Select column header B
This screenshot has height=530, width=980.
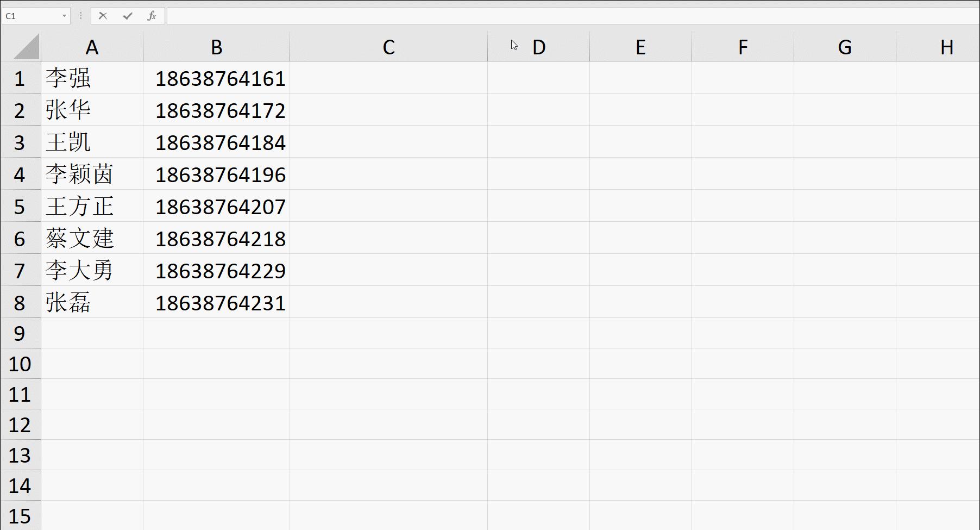pyautogui.click(x=216, y=47)
